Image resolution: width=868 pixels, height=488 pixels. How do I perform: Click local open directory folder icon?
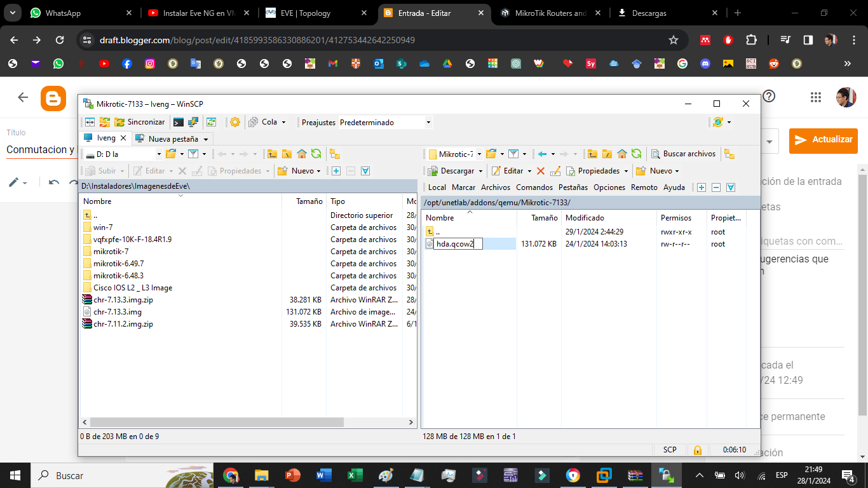[170, 154]
